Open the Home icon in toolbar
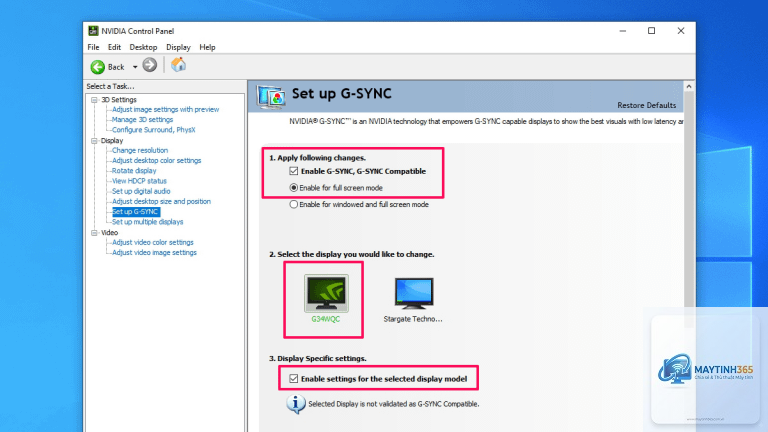 pyautogui.click(x=178, y=65)
